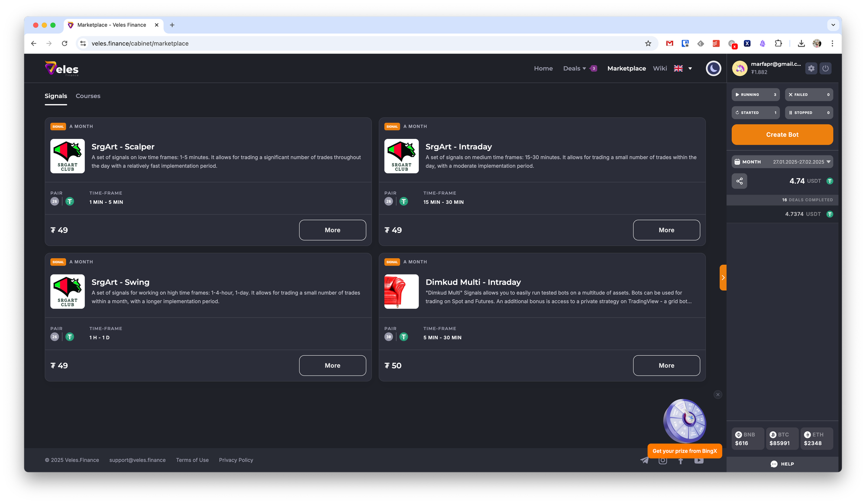Open the language flag dropdown
Screen dimensions: 866x504
pyautogui.click(x=683, y=68)
